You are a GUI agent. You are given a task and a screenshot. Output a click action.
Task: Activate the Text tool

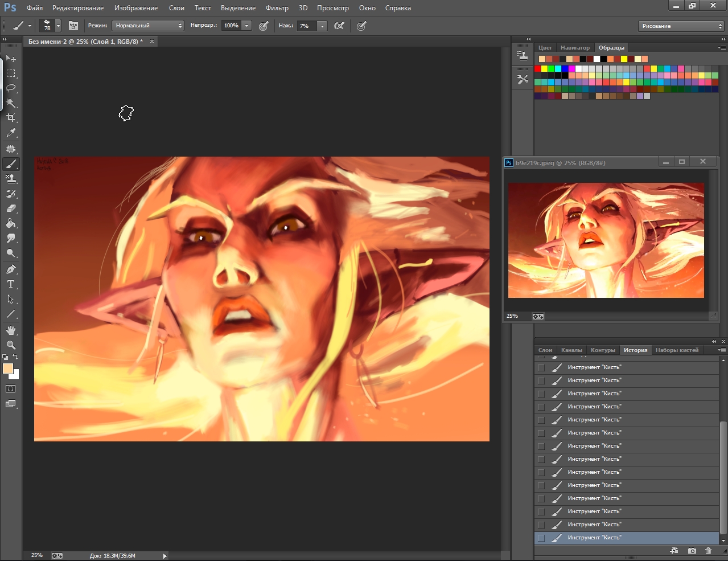click(11, 284)
